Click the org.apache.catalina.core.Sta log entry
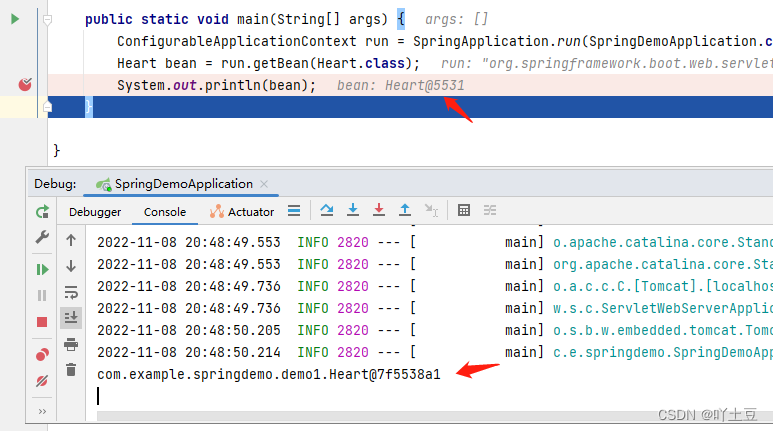Screen dimensions: 773x431 [663, 264]
